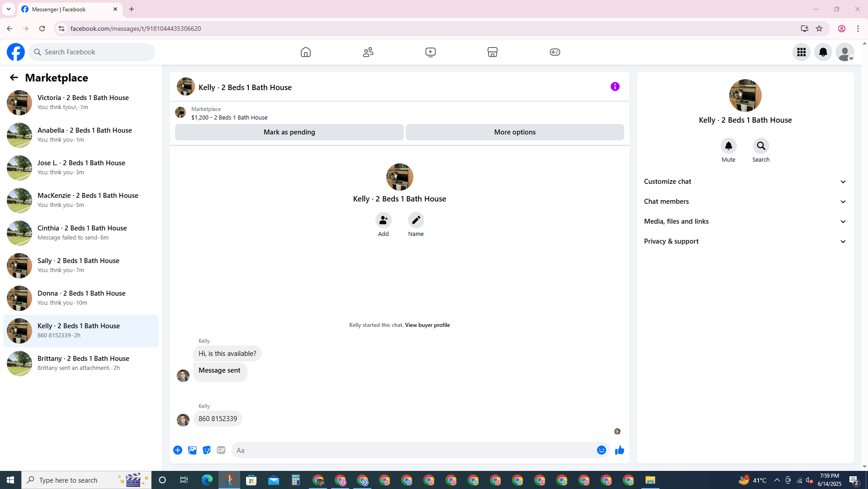Open File Explorer from taskbar
The height and width of the screenshot is (489, 868).
(x=650, y=480)
